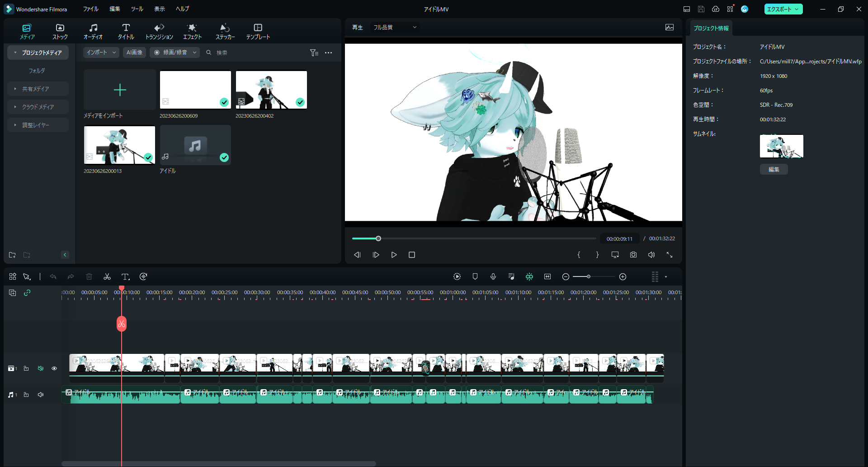
Task: Take a snapshot with camera icon
Action: (x=633, y=255)
